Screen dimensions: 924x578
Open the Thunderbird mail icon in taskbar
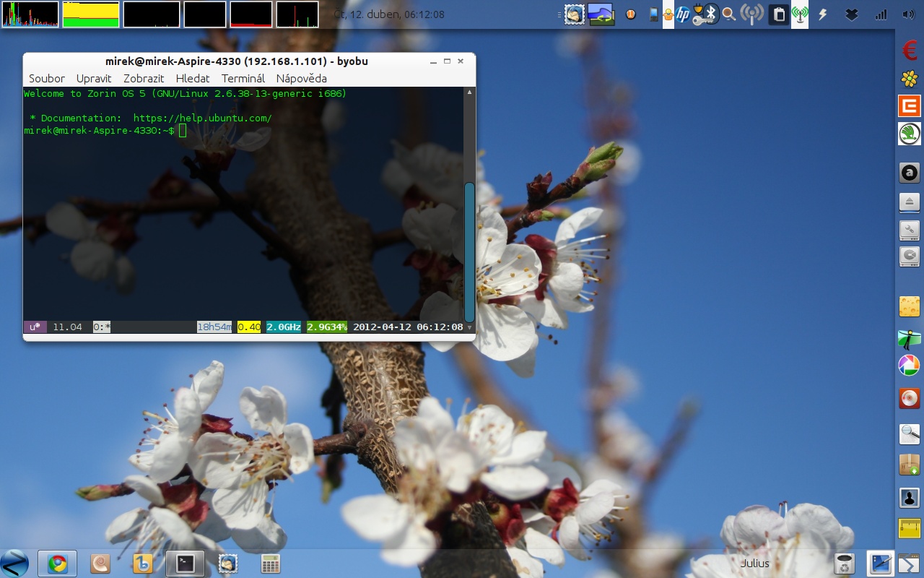(x=229, y=564)
